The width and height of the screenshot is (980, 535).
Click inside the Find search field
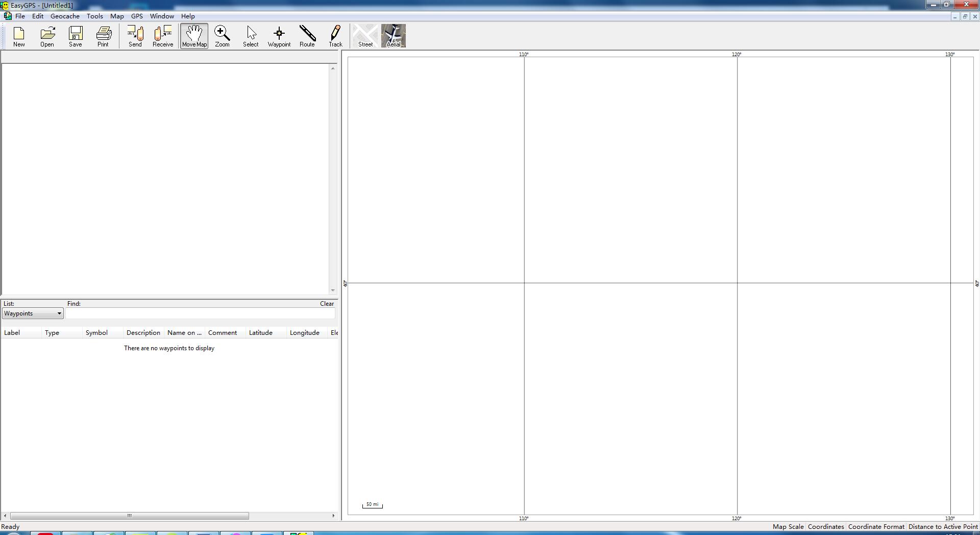coord(200,313)
